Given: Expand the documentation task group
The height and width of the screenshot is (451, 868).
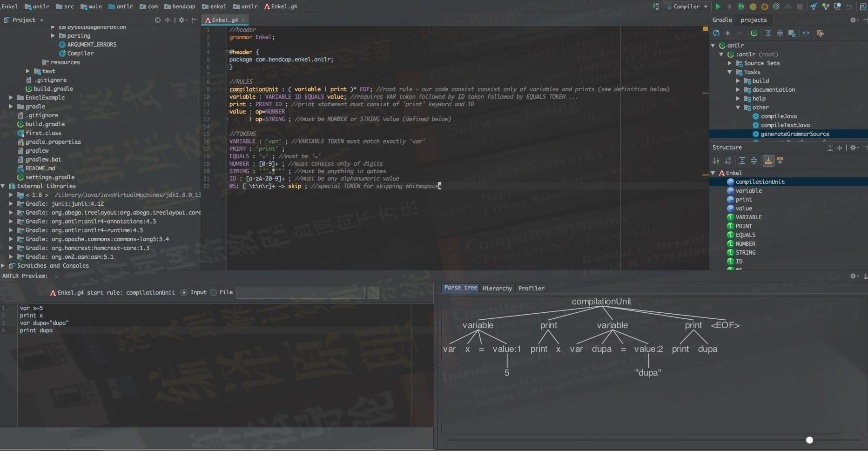Looking at the screenshot, I should pyautogui.click(x=738, y=90).
